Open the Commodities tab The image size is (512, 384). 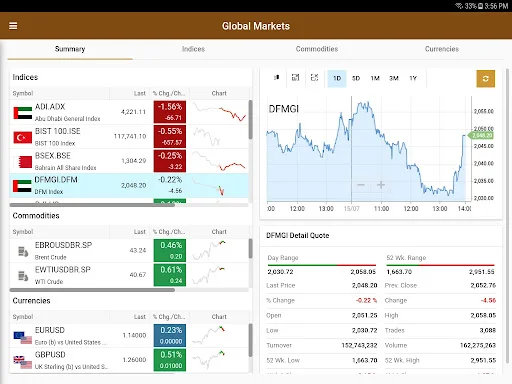[317, 49]
